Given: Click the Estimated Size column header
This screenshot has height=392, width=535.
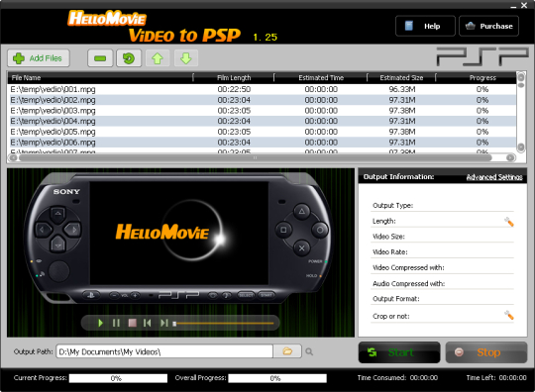Looking at the screenshot, I should click(x=401, y=78).
